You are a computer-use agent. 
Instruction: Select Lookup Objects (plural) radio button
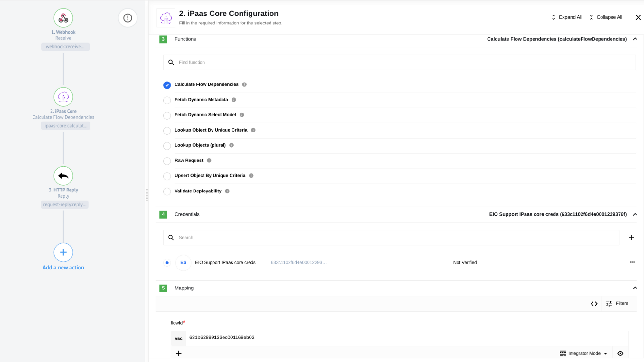pos(167,146)
